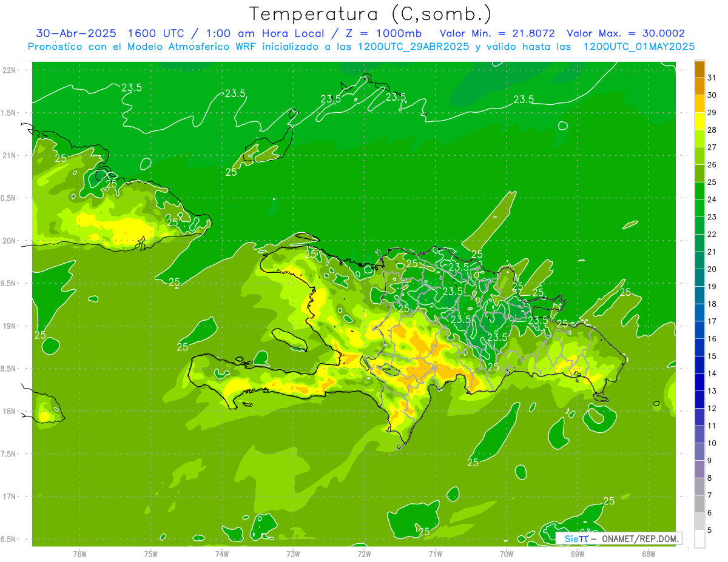Viewport: 728px width, 562px height.
Task: Click the "74W" longitude axis label
Action: click(x=221, y=554)
